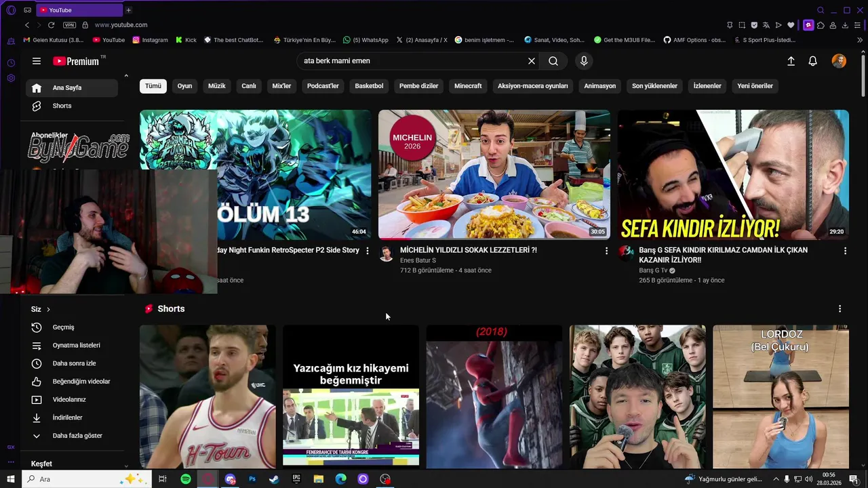Select the Podcast'ler filter chip
The width and height of the screenshot is (868, 488).
[323, 86]
